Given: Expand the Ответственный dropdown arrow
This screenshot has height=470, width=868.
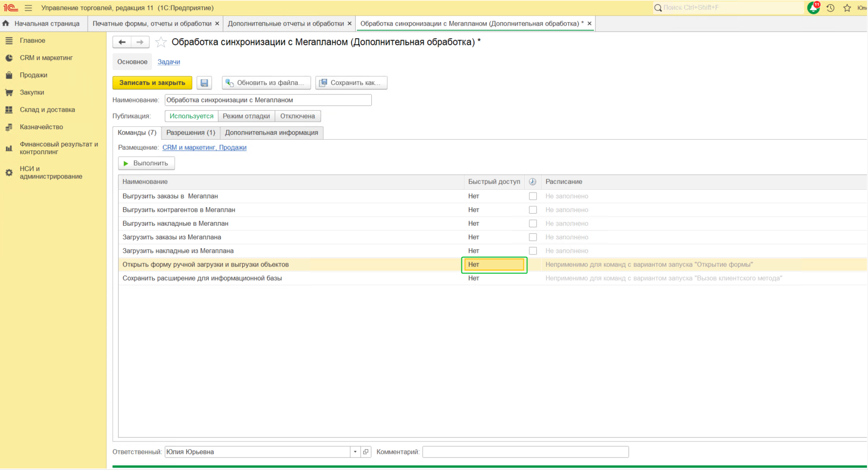Looking at the screenshot, I should (355, 452).
